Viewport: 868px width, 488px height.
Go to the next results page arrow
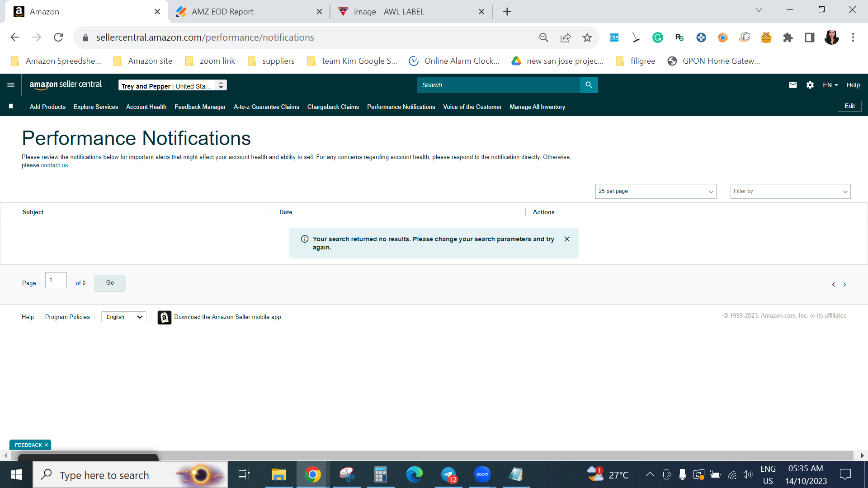tap(844, 284)
